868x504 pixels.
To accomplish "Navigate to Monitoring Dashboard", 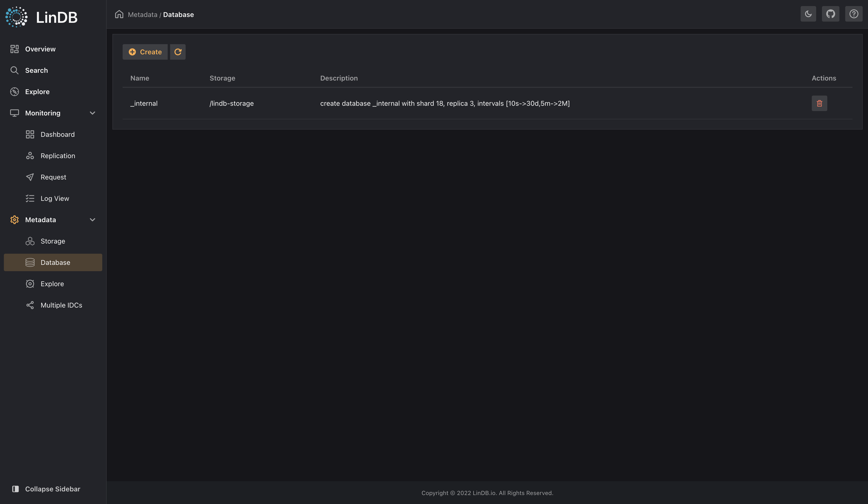I will click(57, 134).
